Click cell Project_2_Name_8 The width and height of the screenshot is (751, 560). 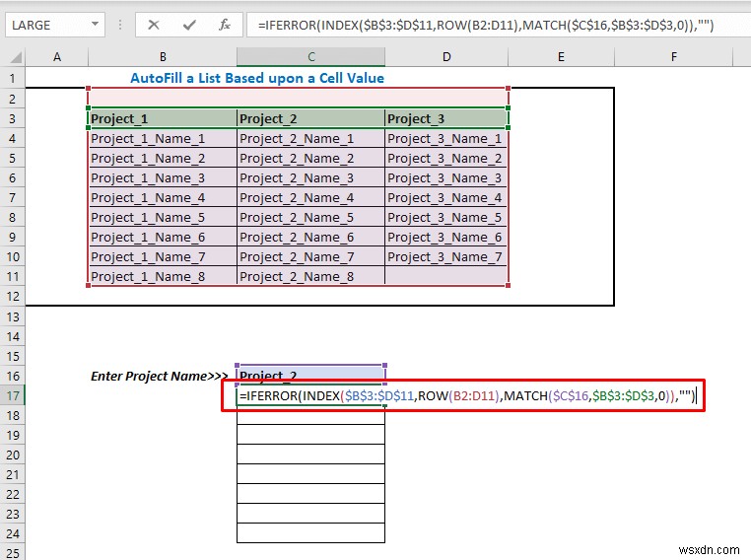(x=310, y=276)
